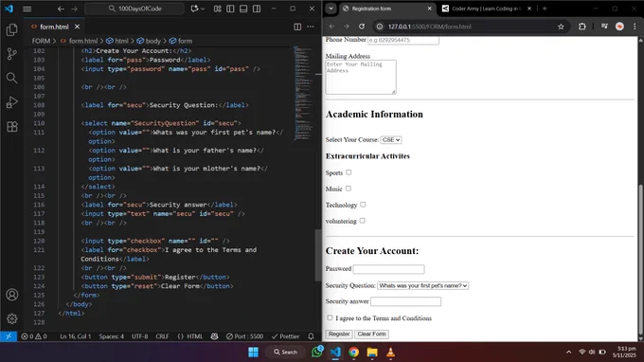Check the volunteering checkbox
This screenshot has width=644, height=362.
362,221
